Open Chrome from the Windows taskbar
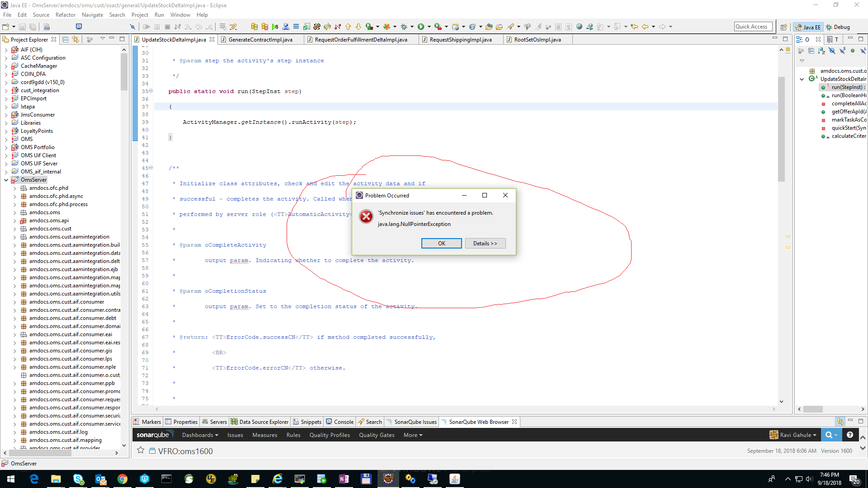This screenshot has width=868, height=488. [122, 479]
